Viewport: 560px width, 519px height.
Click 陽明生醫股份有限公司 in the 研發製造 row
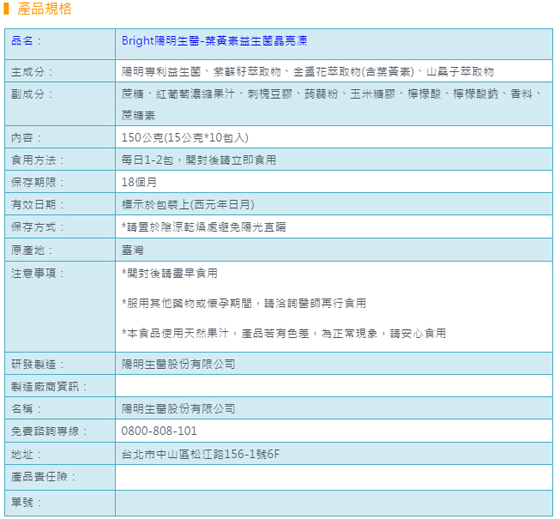178,364
